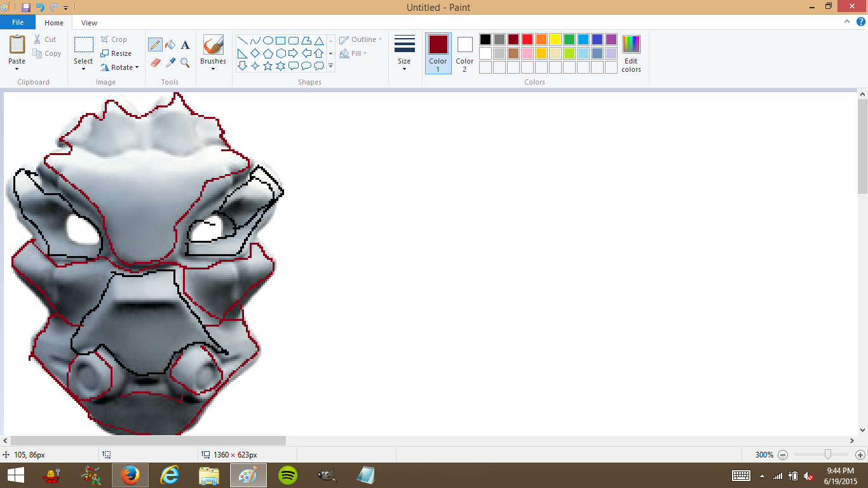The image size is (868, 488).
Task: Pick the Text tool
Action: click(185, 44)
